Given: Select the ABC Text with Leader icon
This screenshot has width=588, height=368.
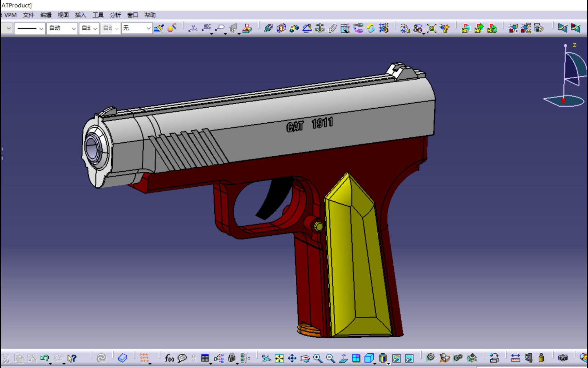Looking at the screenshot, I should pyautogui.click(x=207, y=28).
